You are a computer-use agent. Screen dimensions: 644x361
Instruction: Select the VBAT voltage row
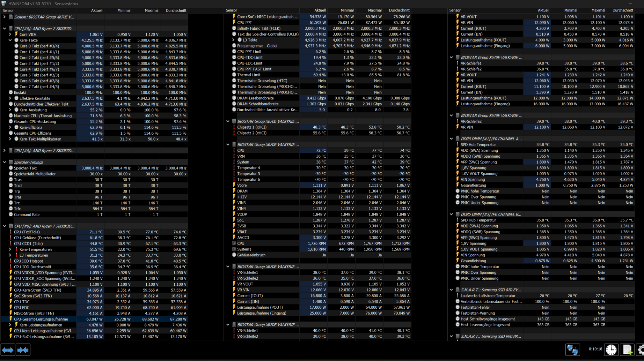pyautogui.click(x=317, y=232)
